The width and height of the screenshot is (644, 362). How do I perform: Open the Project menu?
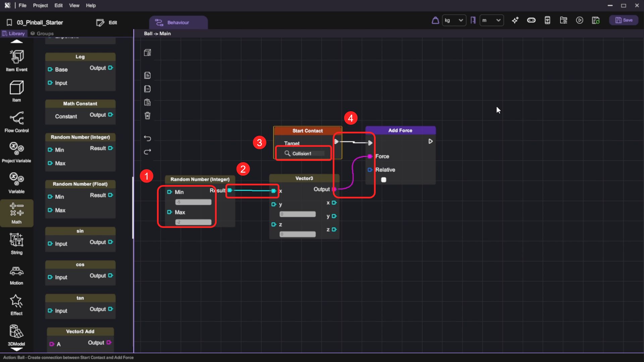click(40, 5)
